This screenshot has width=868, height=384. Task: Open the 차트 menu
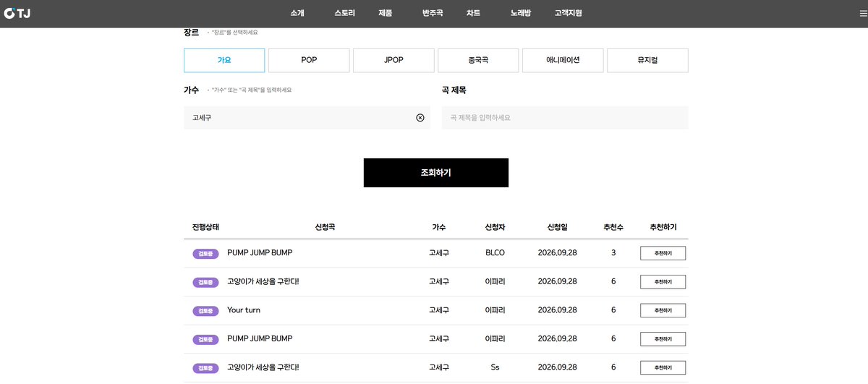pyautogui.click(x=473, y=13)
